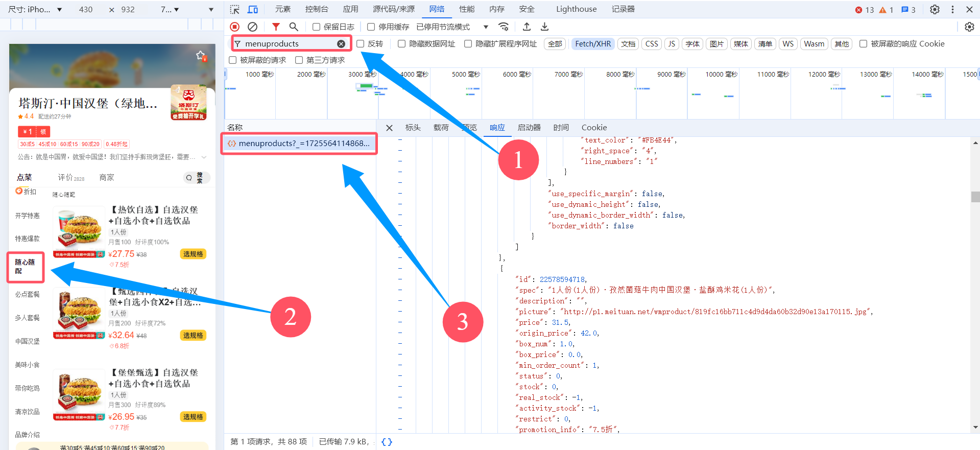The height and width of the screenshot is (450, 980).
Task: Click the export HAR download icon
Action: (545, 27)
